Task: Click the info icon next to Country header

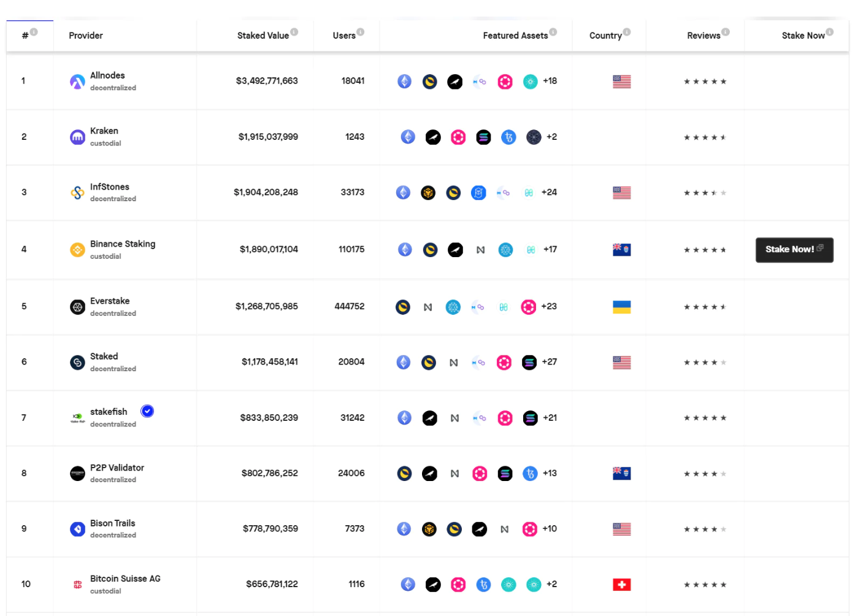Action: coord(627,32)
